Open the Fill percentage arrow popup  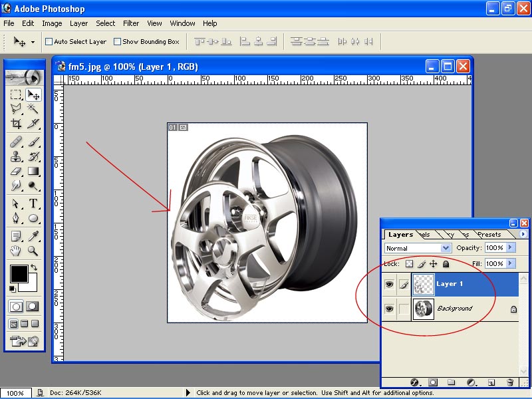(x=510, y=264)
